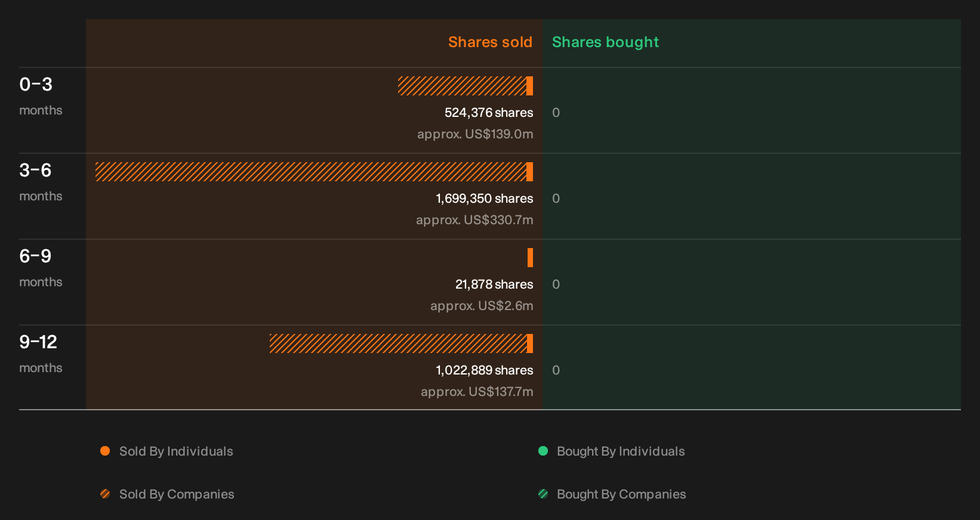Click the approx. US$137.7m amount

477,392
